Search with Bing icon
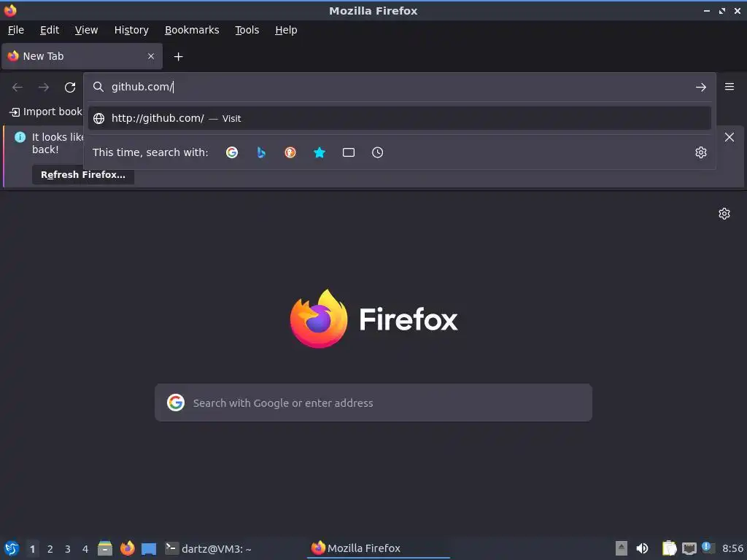 [261, 152]
